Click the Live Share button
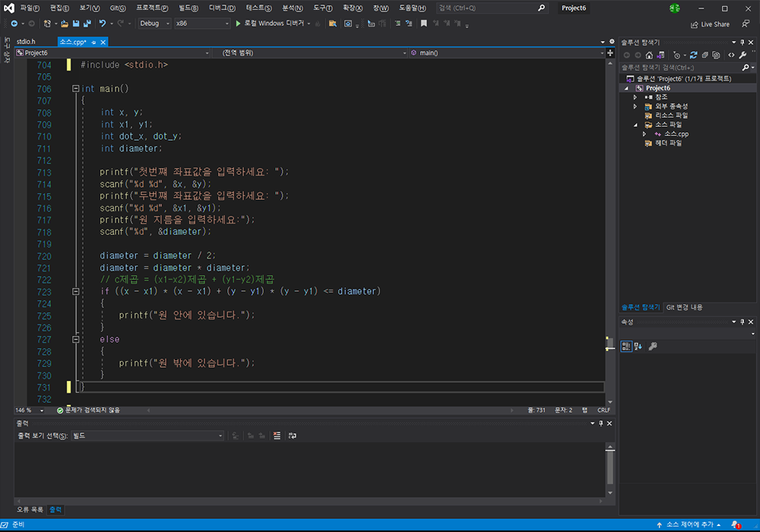The width and height of the screenshot is (760, 532). point(710,24)
